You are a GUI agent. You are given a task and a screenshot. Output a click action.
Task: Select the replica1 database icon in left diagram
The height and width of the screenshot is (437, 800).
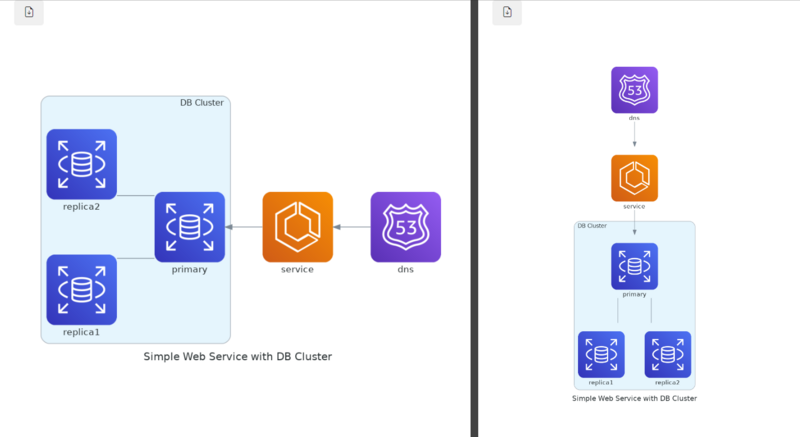82,289
